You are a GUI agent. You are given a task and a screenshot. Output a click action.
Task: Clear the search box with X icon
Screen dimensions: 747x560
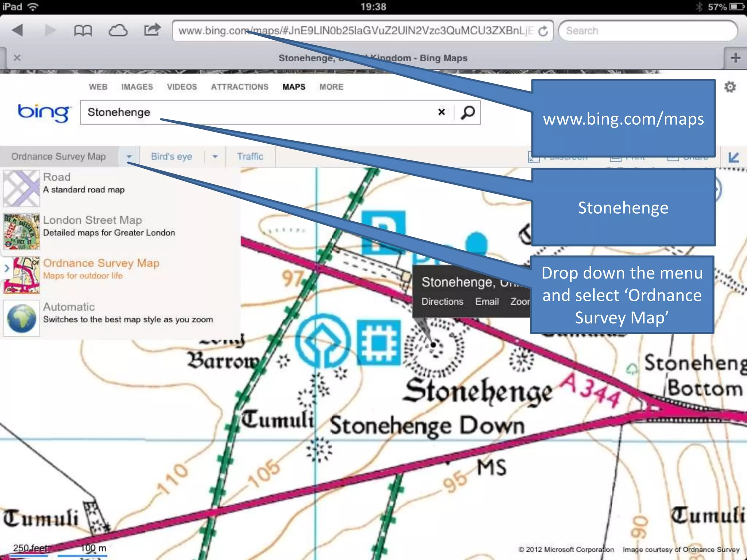[x=442, y=112]
